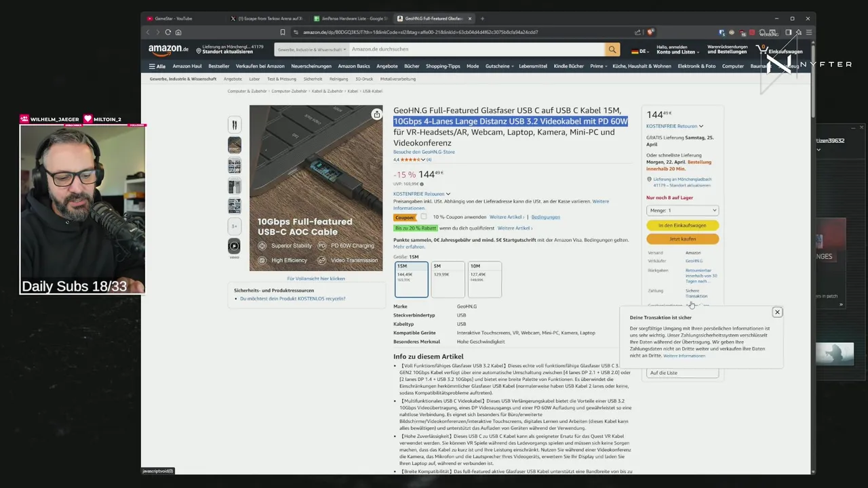Play the product video thumbnail
The height and width of the screenshot is (488, 868).
click(x=234, y=247)
